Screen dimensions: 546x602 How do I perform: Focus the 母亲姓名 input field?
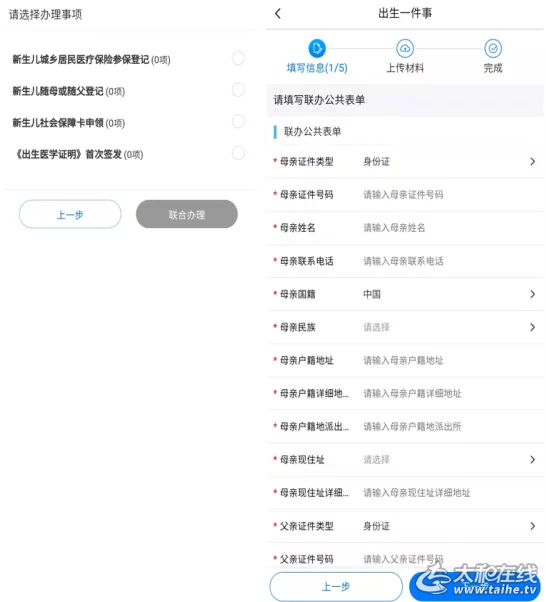pyautogui.click(x=394, y=228)
